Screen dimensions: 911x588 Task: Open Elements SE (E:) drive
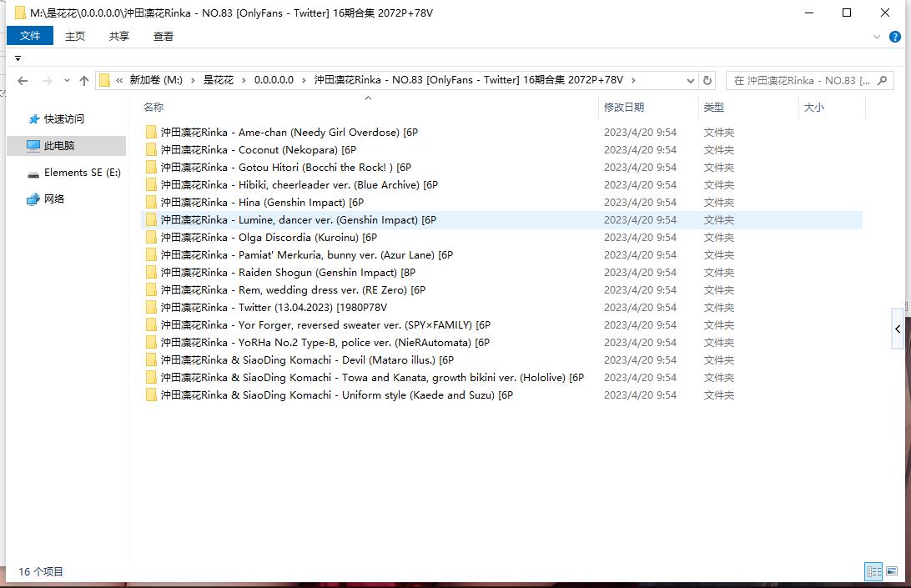(82, 173)
